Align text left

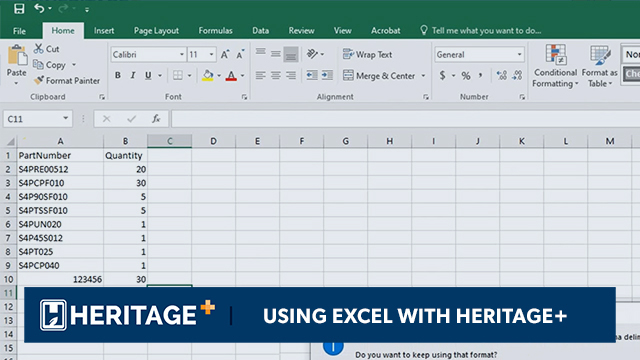pyautogui.click(x=260, y=76)
